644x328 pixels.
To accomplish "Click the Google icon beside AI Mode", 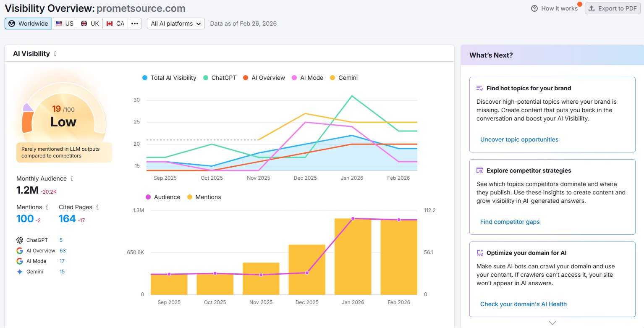I will point(20,261).
